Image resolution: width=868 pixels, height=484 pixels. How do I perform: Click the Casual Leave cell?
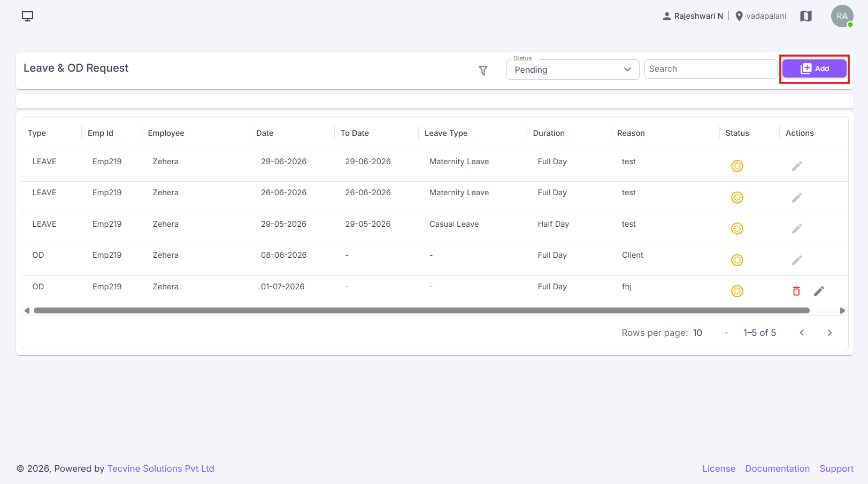pyautogui.click(x=454, y=224)
